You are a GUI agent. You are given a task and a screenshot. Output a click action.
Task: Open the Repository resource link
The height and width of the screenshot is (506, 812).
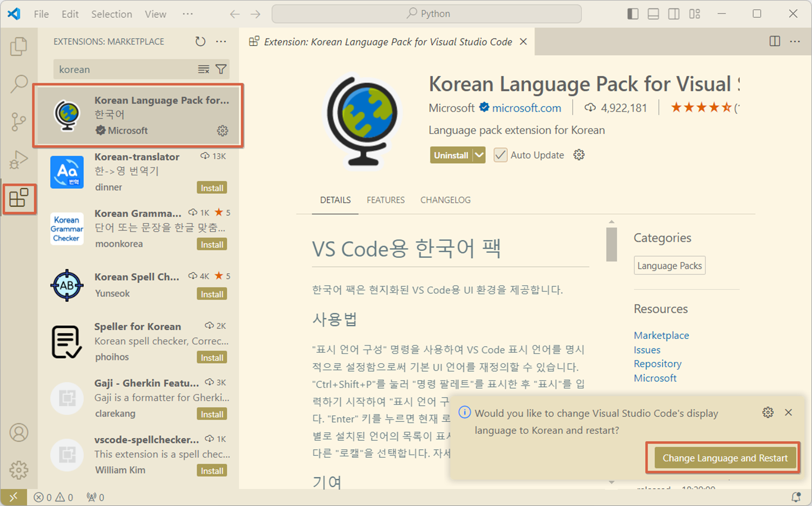pyautogui.click(x=658, y=364)
